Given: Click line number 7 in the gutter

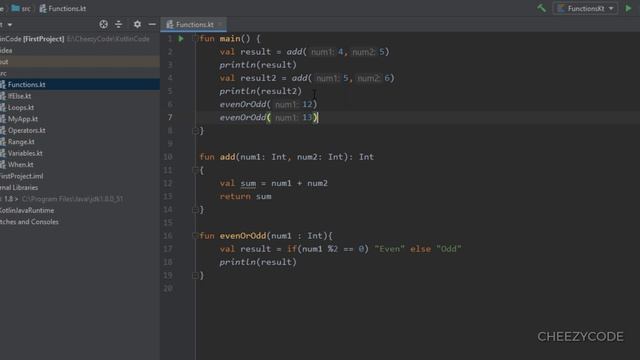Looking at the screenshot, I should click(x=170, y=117).
